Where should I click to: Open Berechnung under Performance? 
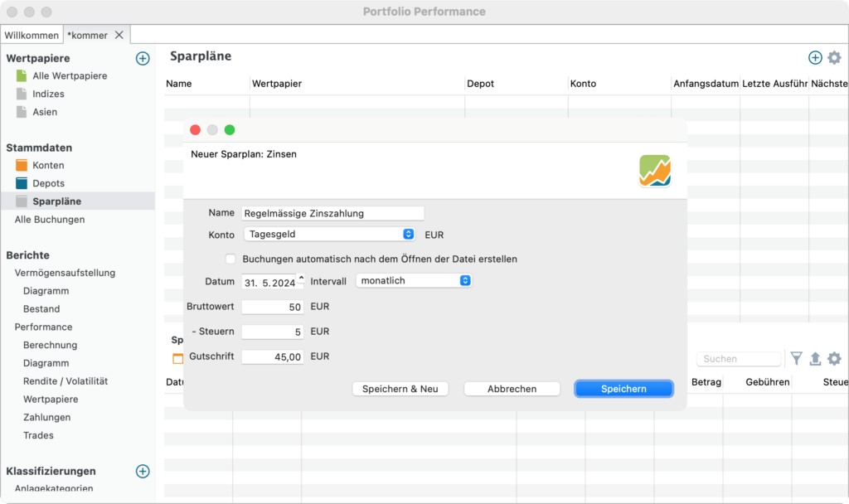pos(51,345)
